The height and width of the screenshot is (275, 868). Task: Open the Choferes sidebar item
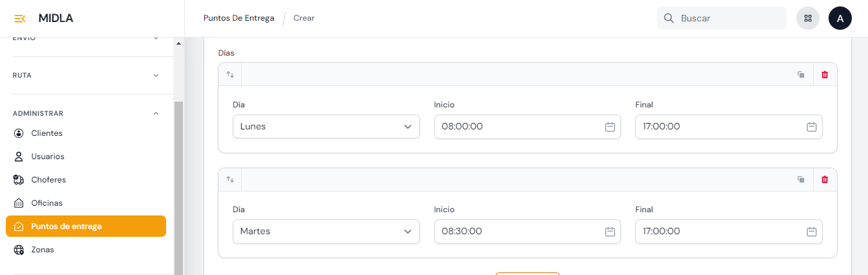(48, 180)
